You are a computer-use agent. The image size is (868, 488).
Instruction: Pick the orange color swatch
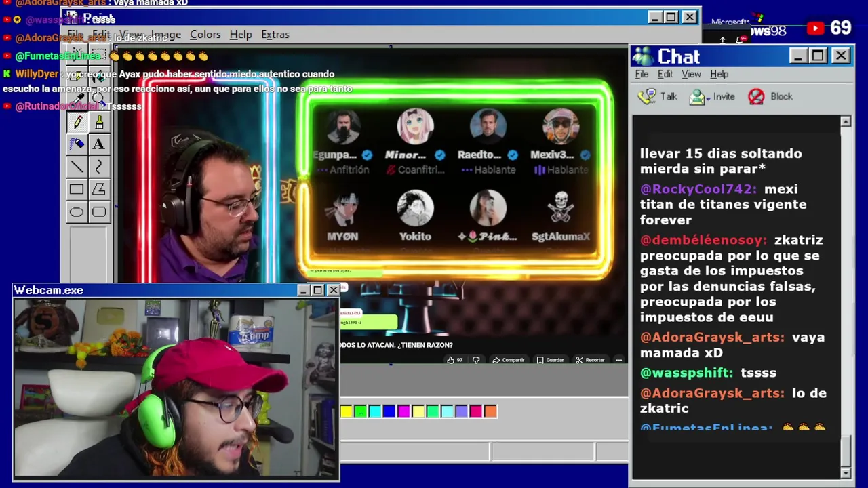490,411
